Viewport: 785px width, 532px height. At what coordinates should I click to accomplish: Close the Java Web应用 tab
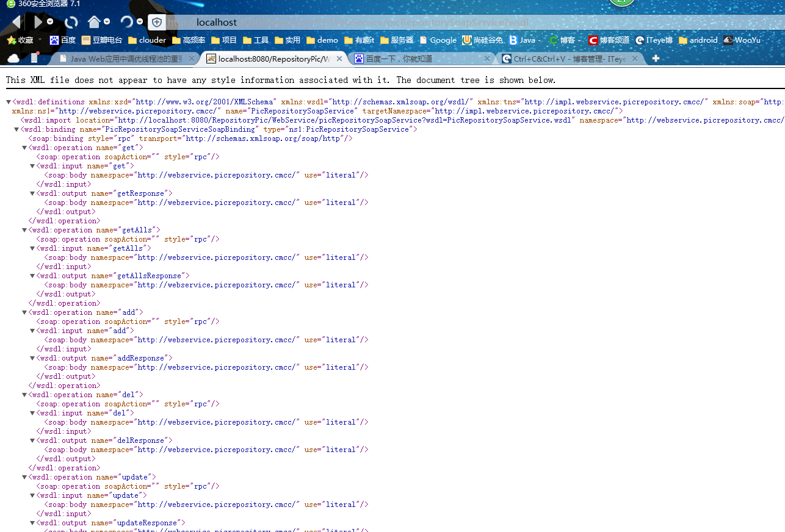pyautogui.click(x=192, y=59)
